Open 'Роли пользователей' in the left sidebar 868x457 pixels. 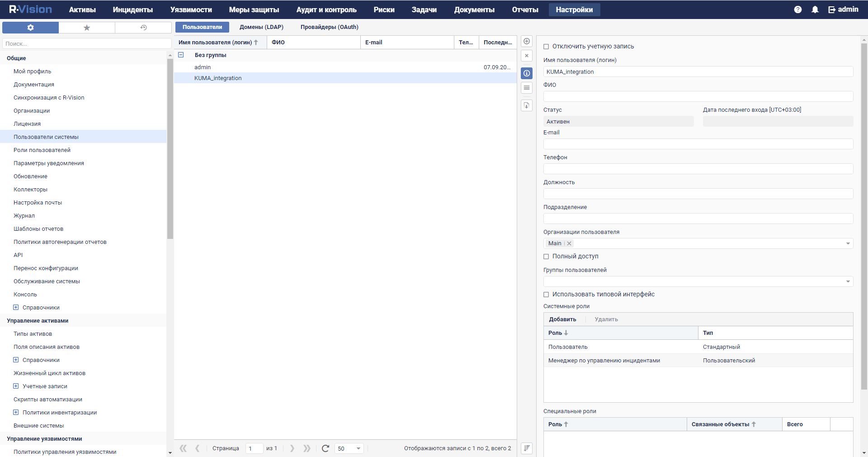coord(42,150)
